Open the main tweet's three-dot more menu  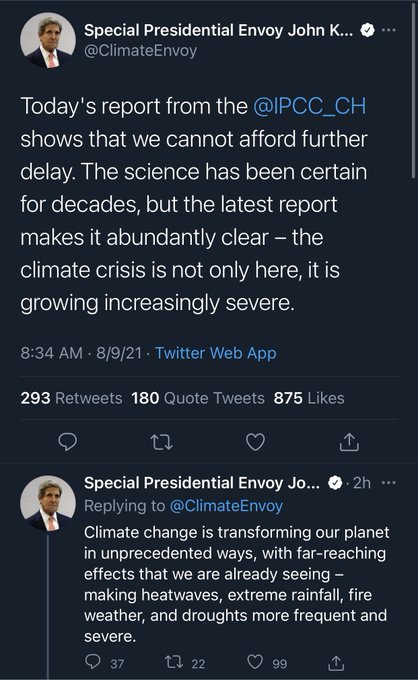pos(389,30)
